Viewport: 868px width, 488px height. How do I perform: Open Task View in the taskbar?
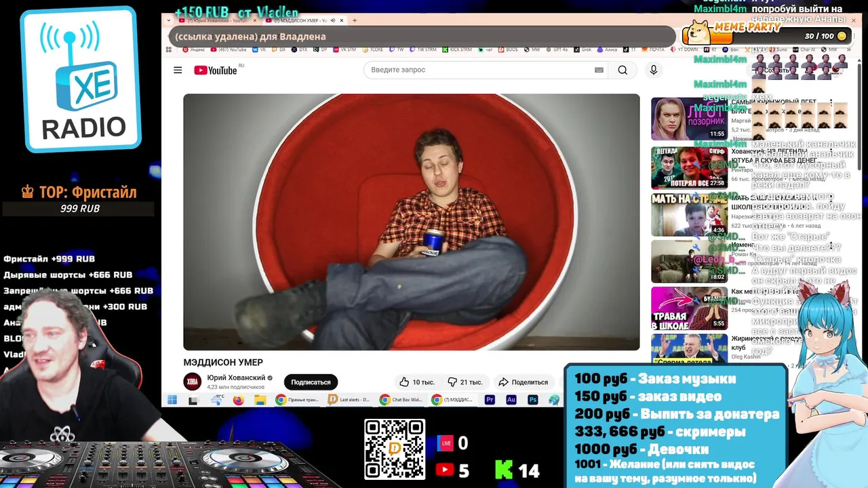click(x=194, y=400)
